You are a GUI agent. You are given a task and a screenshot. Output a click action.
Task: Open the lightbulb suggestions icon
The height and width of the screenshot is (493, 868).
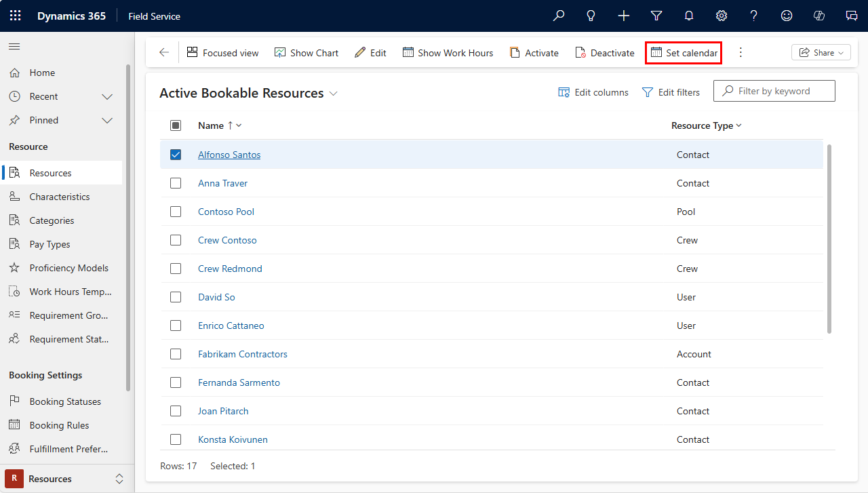[591, 16]
